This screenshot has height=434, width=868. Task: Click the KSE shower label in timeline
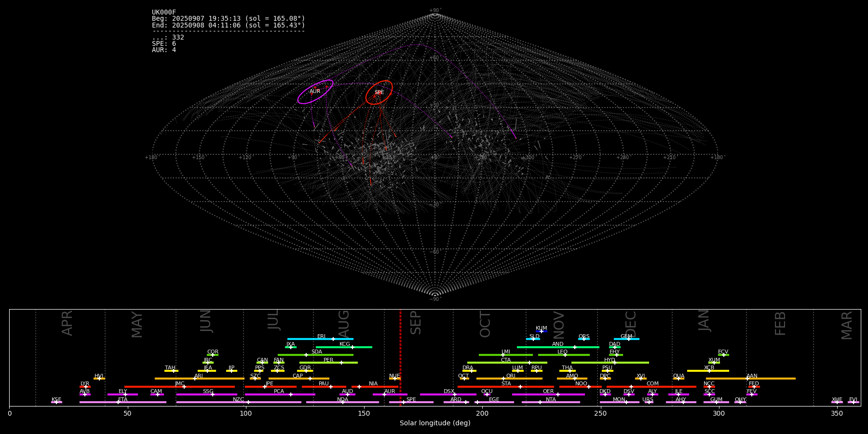(x=56, y=400)
